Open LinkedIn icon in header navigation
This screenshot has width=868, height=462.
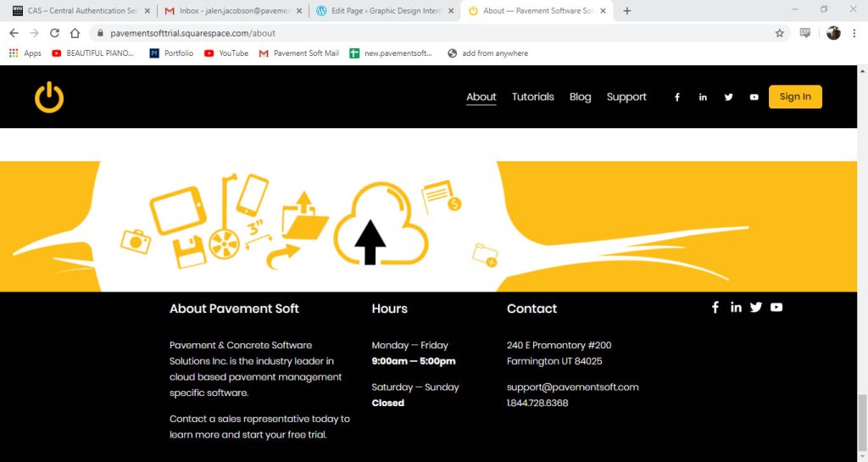click(703, 97)
